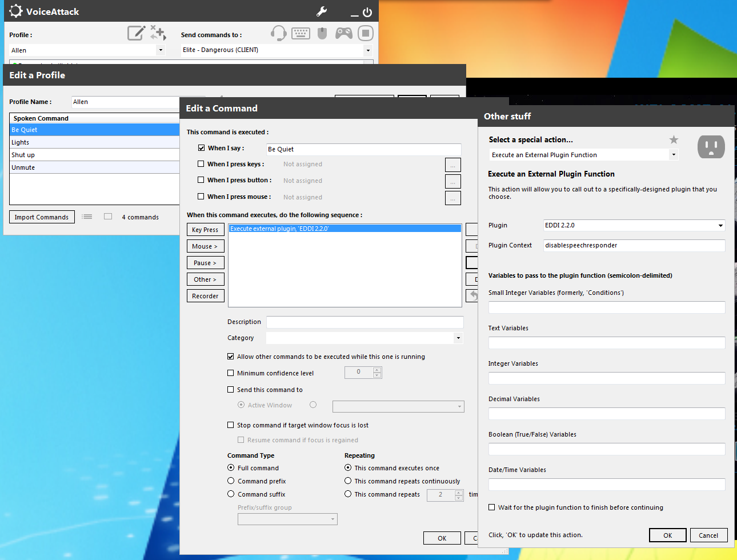Click the Text Variables field
Viewport: 737px width, 560px height.
click(607, 343)
